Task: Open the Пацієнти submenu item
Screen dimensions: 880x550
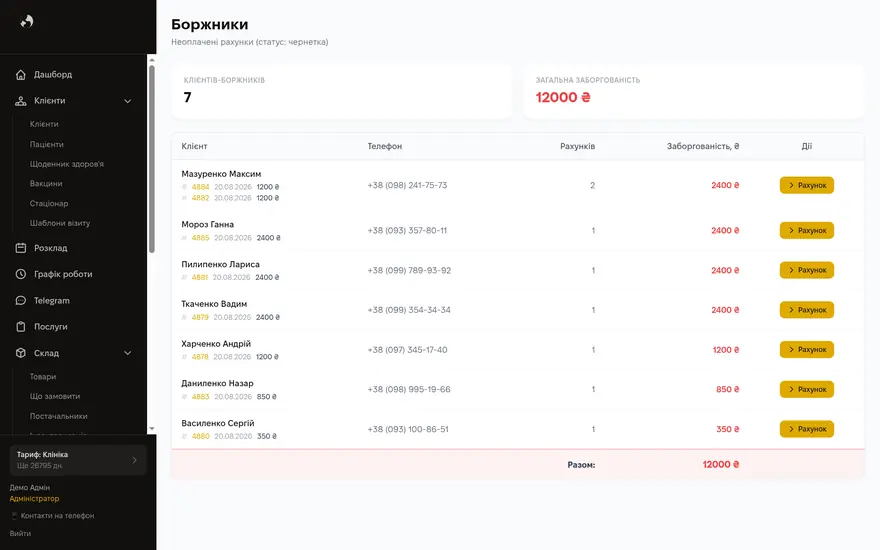Action: [x=47, y=144]
